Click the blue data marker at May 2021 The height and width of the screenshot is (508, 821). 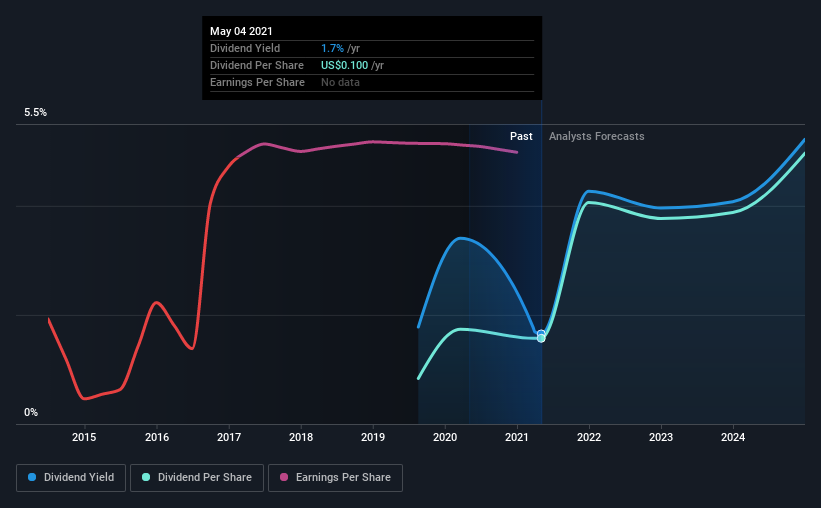point(541,334)
